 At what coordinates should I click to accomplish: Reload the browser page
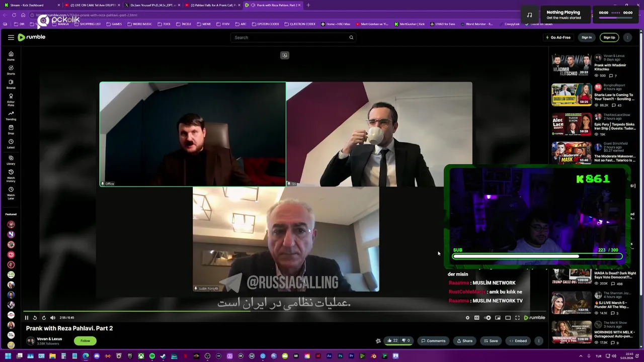14,15
